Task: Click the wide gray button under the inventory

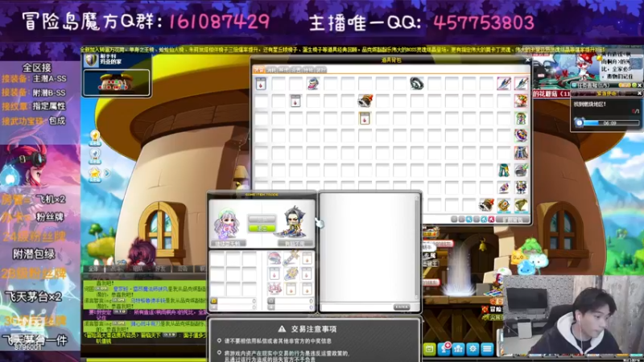Action: point(513,220)
